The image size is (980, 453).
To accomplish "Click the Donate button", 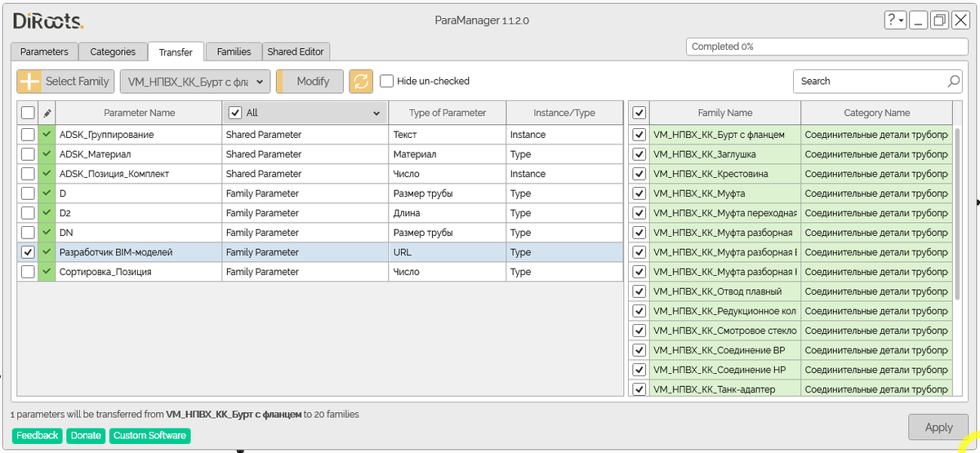I will [86, 436].
